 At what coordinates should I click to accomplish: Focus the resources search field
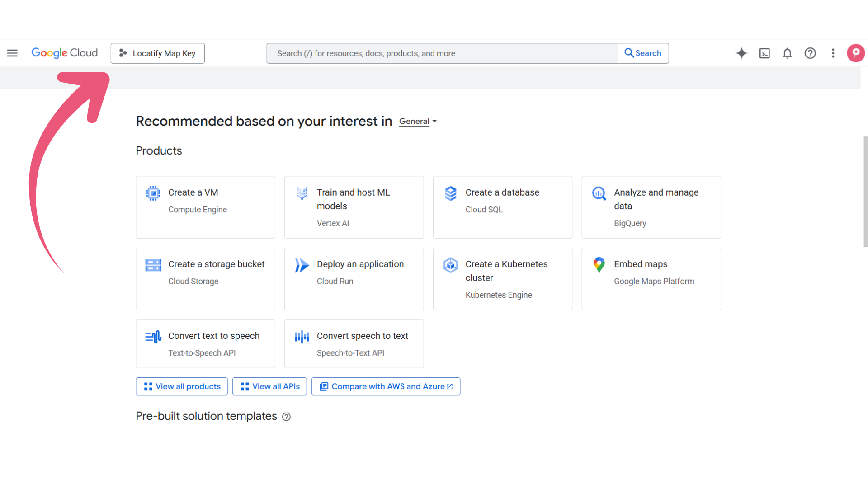442,53
